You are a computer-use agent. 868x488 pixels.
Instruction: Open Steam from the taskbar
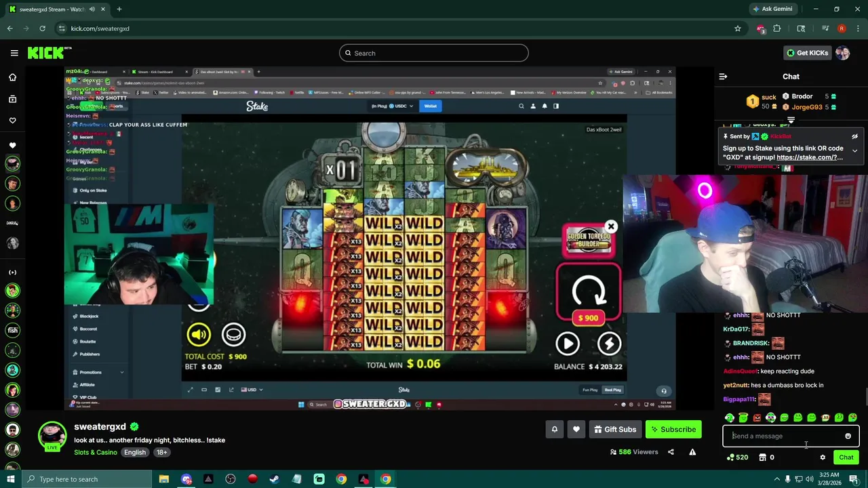point(275,479)
